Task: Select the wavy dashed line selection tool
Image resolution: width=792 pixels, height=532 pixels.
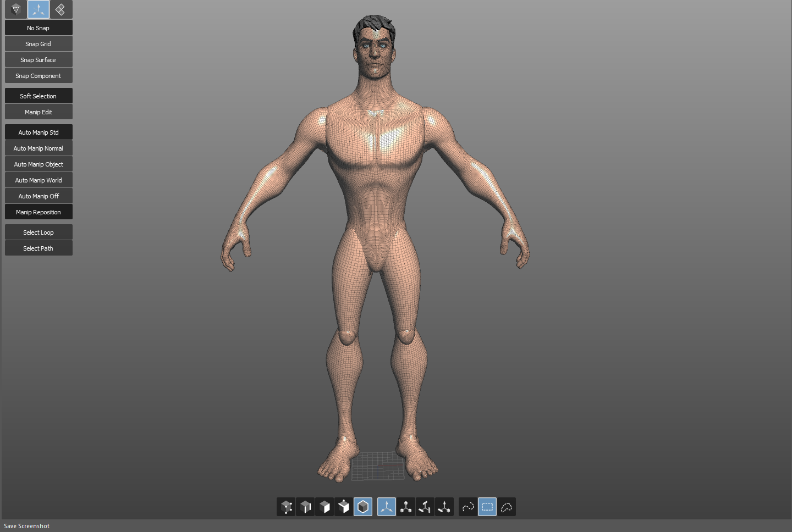Action: click(468, 507)
